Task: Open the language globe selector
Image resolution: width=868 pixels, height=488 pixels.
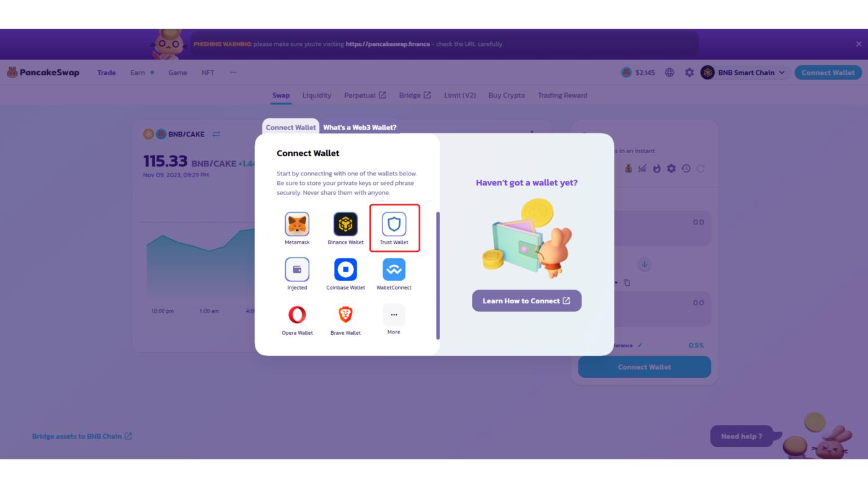Action: (x=670, y=73)
